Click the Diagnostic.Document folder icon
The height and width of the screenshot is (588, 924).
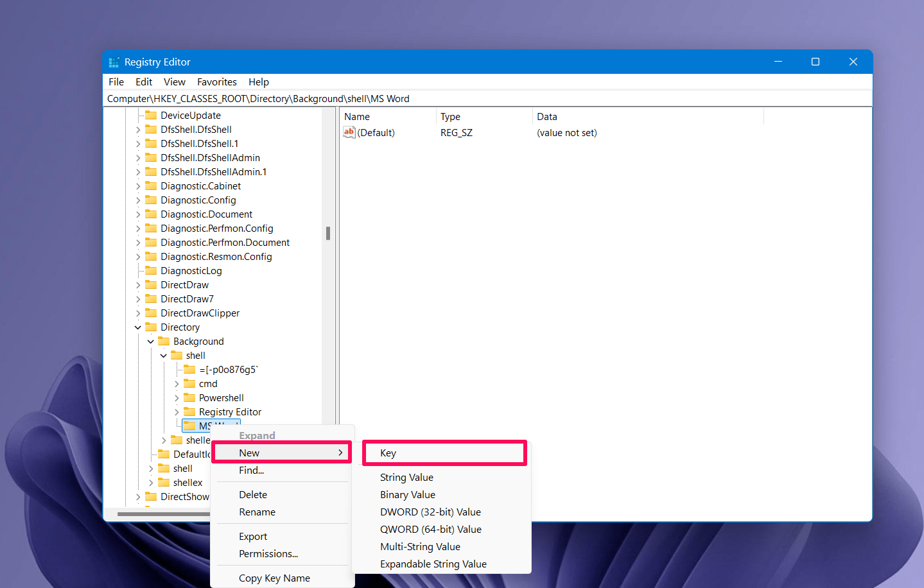pos(151,214)
